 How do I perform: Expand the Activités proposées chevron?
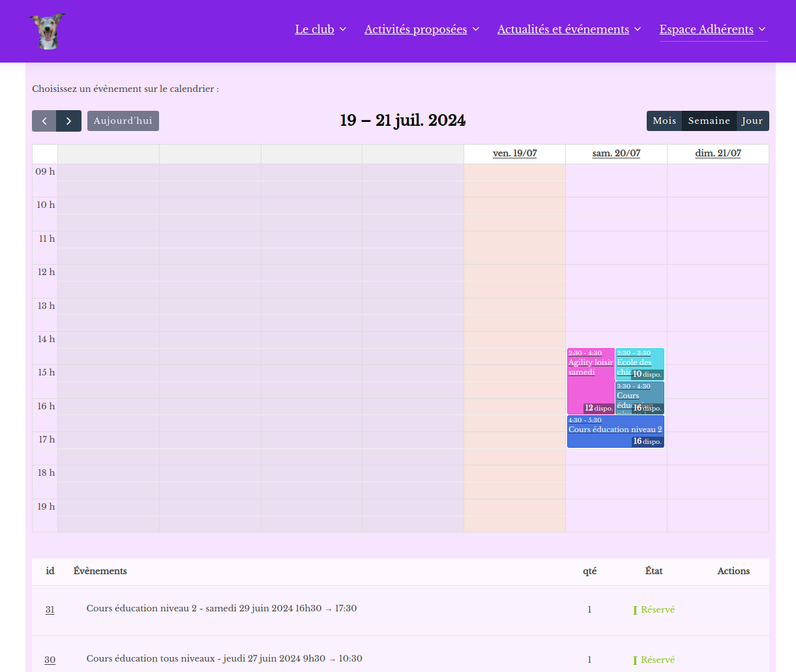[x=476, y=29]
